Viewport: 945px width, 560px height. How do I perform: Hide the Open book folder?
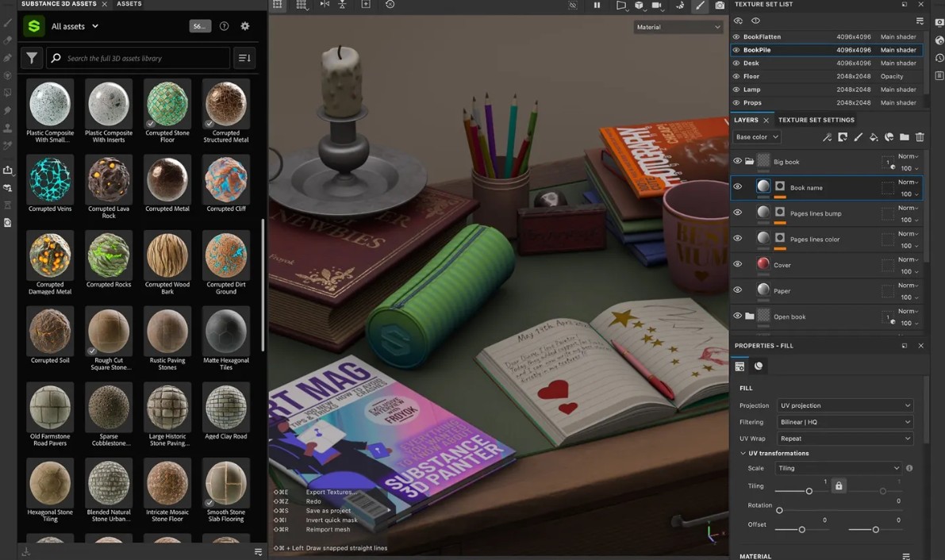737,315
